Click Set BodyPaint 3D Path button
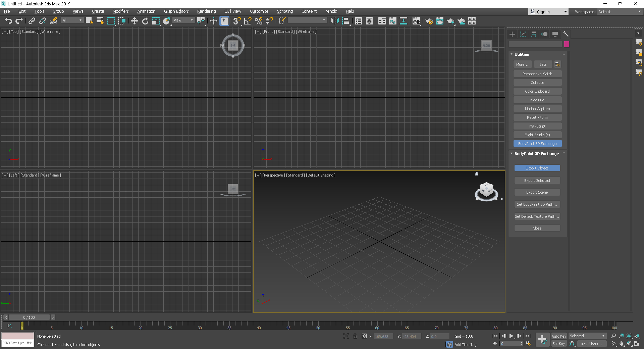The width and height of the screenshot is (644, 349). pos(537,204)
